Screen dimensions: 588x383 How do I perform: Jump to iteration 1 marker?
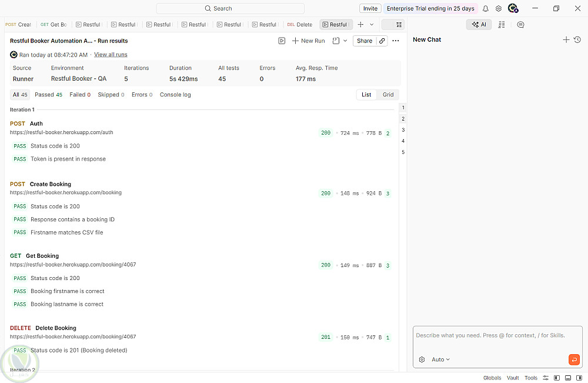[x=403, y=108]
